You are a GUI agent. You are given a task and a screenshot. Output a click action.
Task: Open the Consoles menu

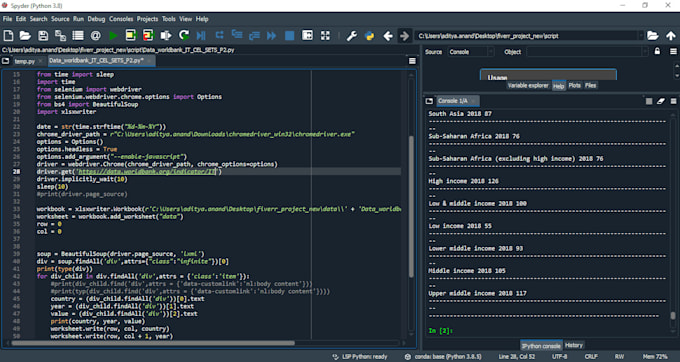pyautogui.click(x=121, y=19)
